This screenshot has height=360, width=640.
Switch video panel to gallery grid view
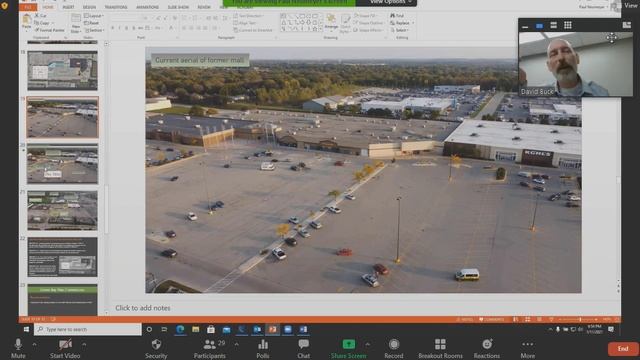click(x=568, y=25)
